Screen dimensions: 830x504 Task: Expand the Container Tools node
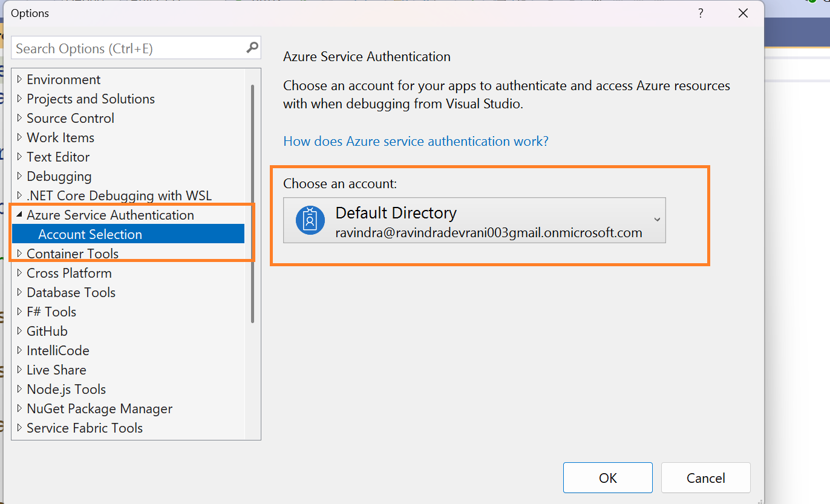click(20, 254)
